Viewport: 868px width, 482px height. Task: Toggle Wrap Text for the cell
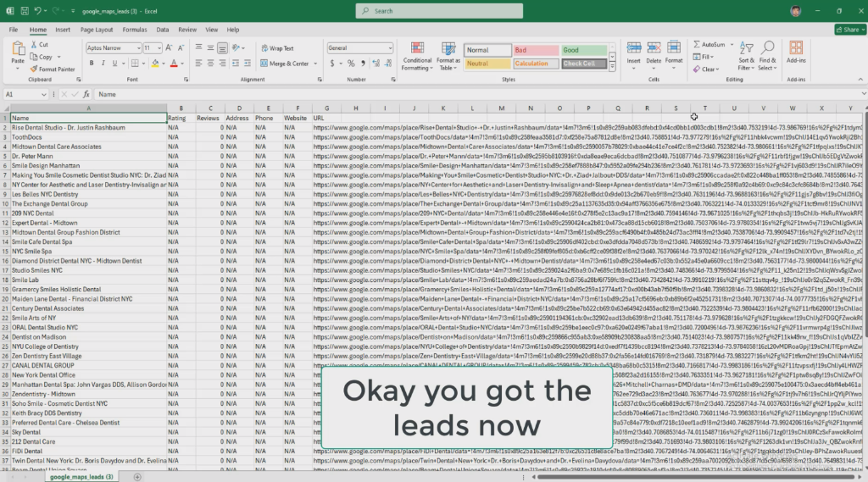click(x=278, y=48)
